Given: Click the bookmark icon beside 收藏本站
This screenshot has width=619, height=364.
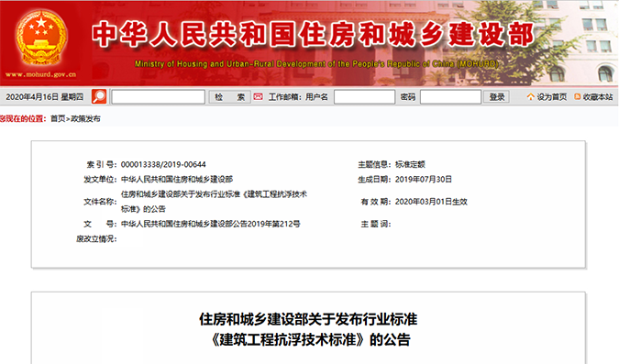Looking at the screenshot, I should tap(577, 96).
